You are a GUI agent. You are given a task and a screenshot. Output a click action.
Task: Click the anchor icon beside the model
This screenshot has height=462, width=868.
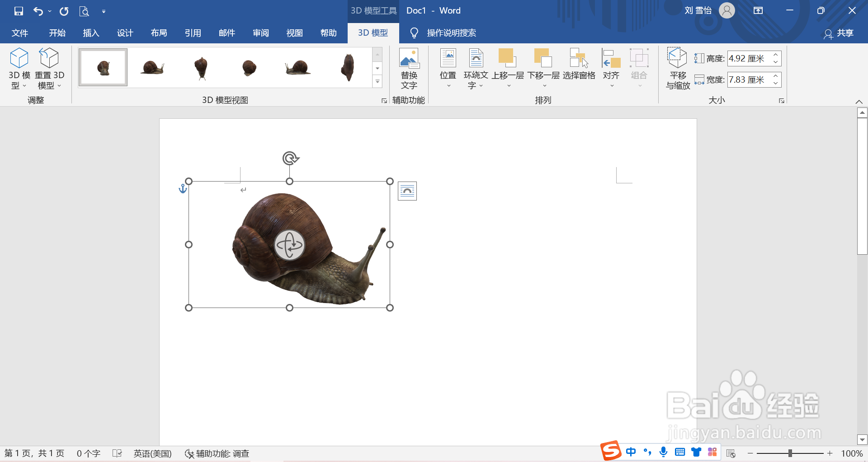[183, 189]
